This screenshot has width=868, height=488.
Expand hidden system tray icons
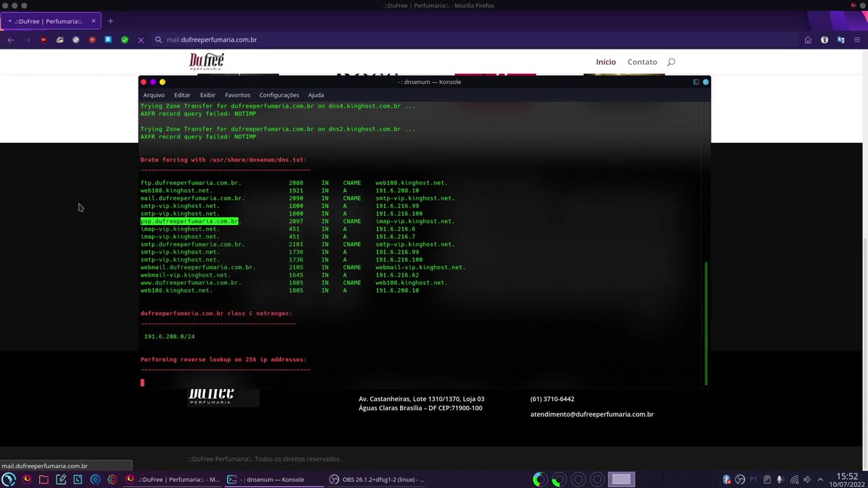tap(820, 480)
